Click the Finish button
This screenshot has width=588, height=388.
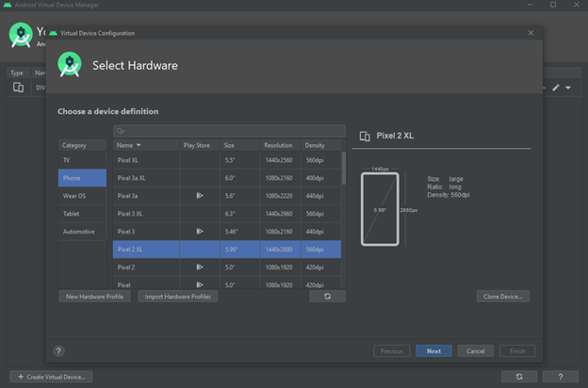click(517, 351)
